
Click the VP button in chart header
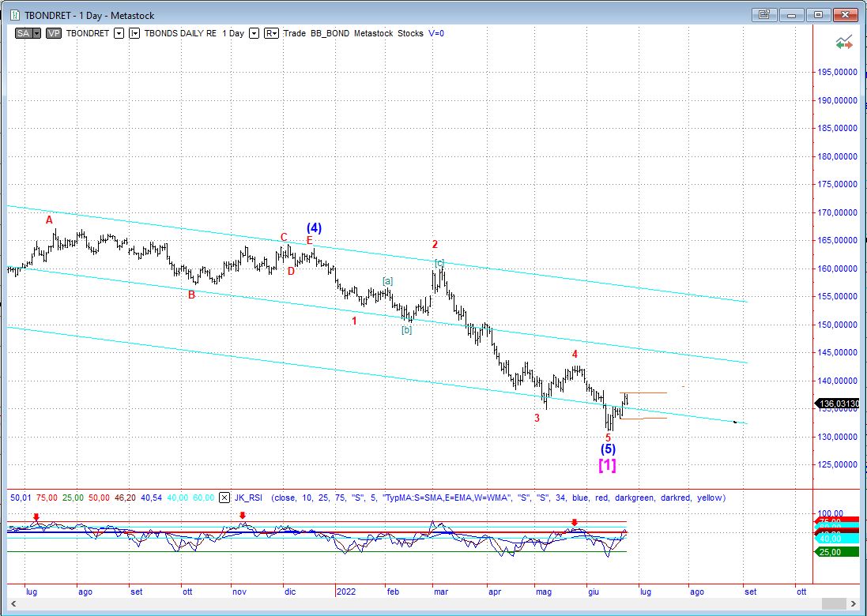(x=54, y=33)
